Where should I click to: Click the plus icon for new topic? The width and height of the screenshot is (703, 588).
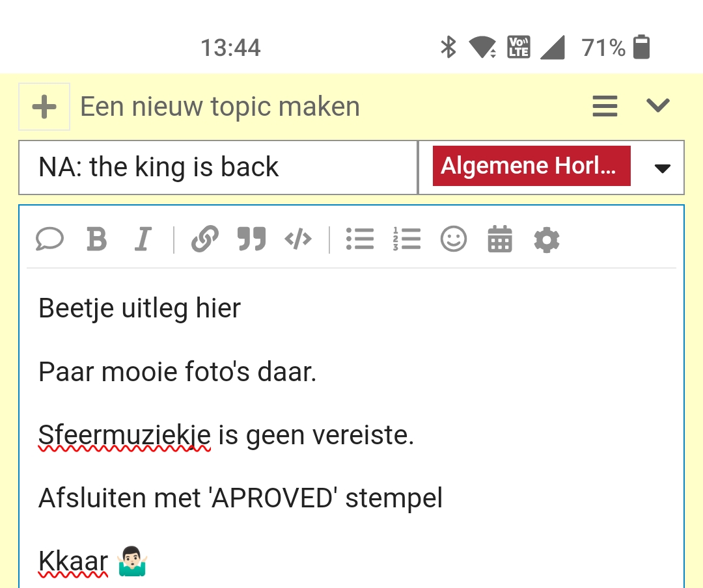tap(44, 107)
